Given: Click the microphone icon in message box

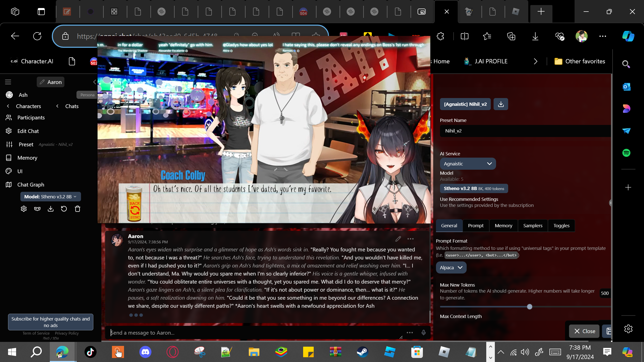Looking at the screenshot, I should (x=424, y=333).
